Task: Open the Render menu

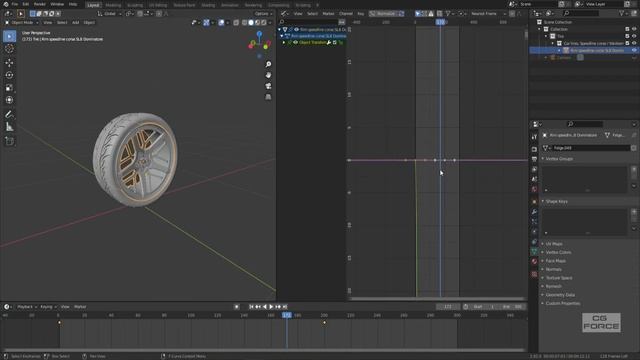Action: point(40,4)
